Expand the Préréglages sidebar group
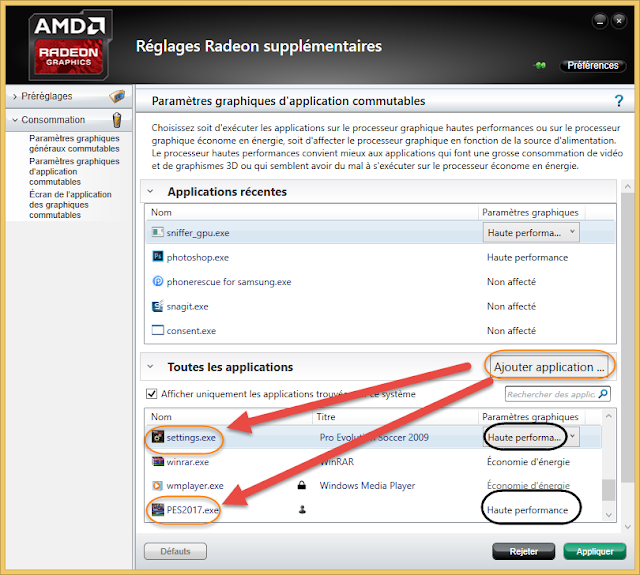 click(x=15, y=96)
